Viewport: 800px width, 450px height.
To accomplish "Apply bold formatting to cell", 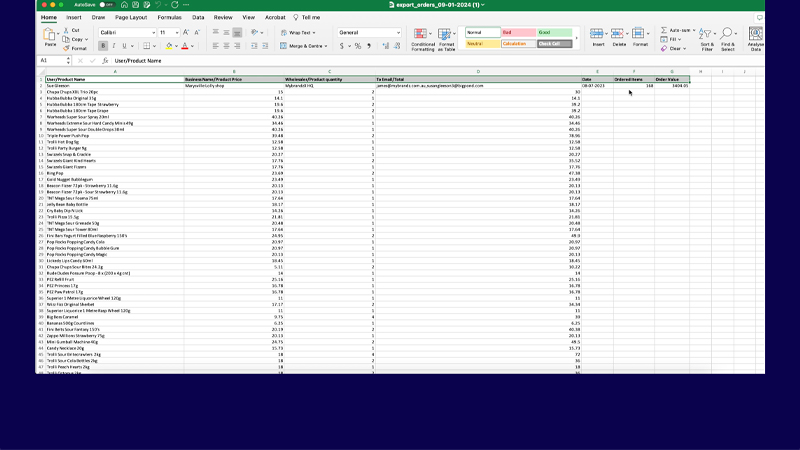I will coord(103,46).
